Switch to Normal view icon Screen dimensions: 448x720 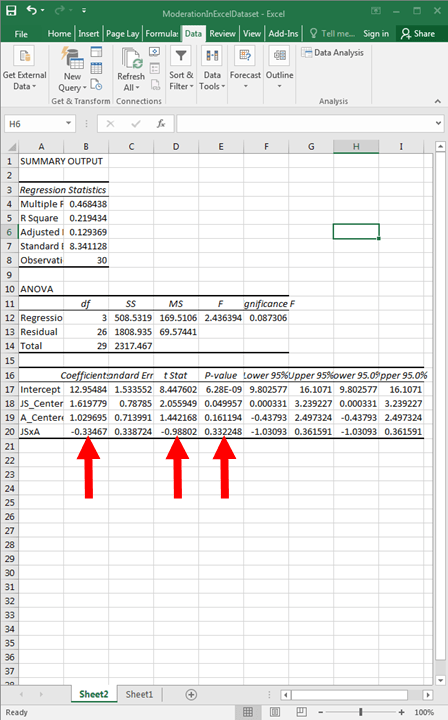tap(248, 712)
